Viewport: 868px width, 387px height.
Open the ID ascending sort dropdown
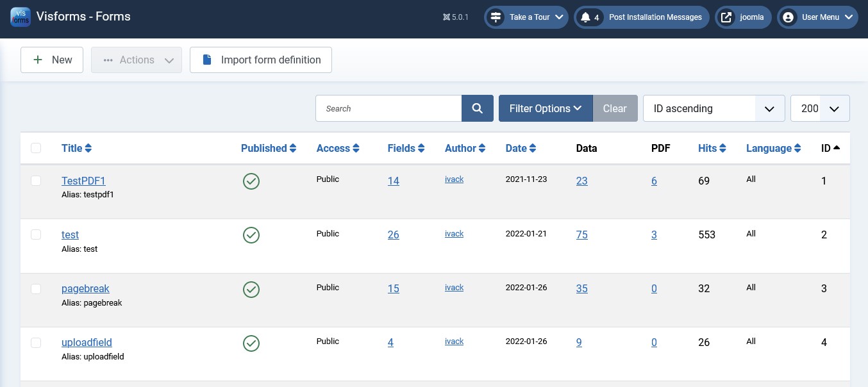[x=714, y=108]
